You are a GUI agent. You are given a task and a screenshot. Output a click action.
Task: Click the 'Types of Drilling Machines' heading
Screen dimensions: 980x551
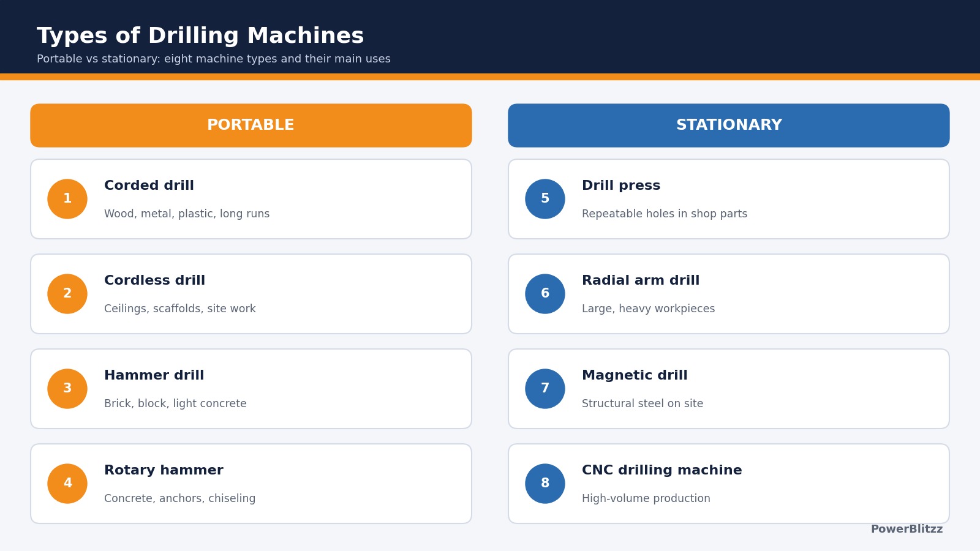pos(200,36)
